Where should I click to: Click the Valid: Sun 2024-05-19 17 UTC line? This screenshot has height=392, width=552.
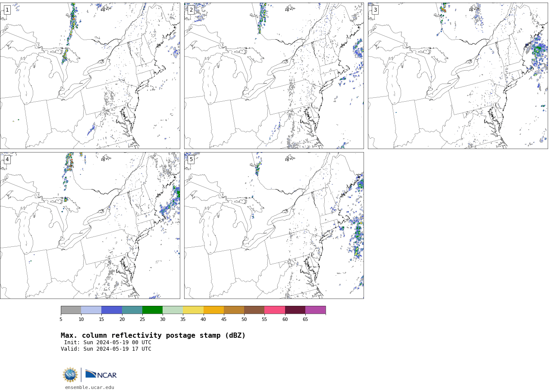point(106,349)
